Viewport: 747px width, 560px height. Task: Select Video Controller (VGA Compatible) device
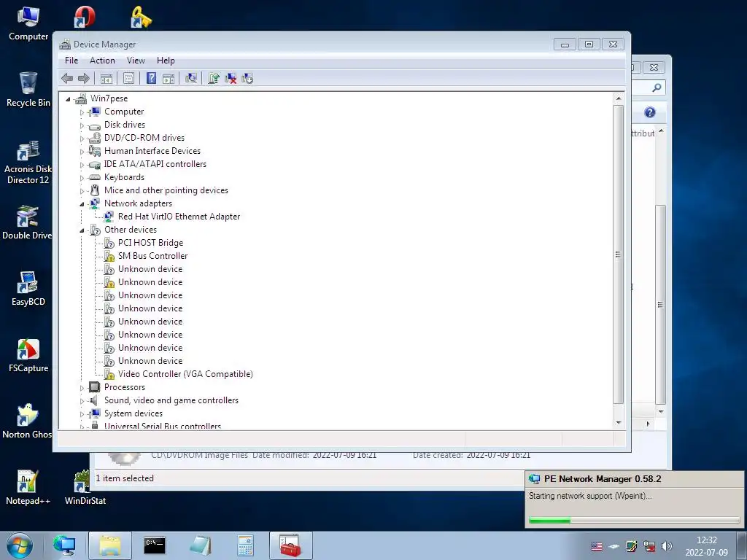185,374
